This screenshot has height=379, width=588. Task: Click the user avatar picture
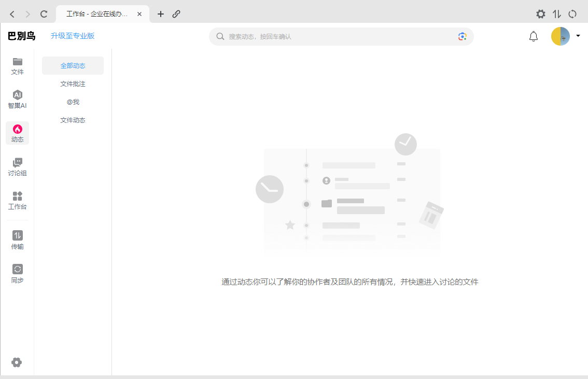[560, 36]
